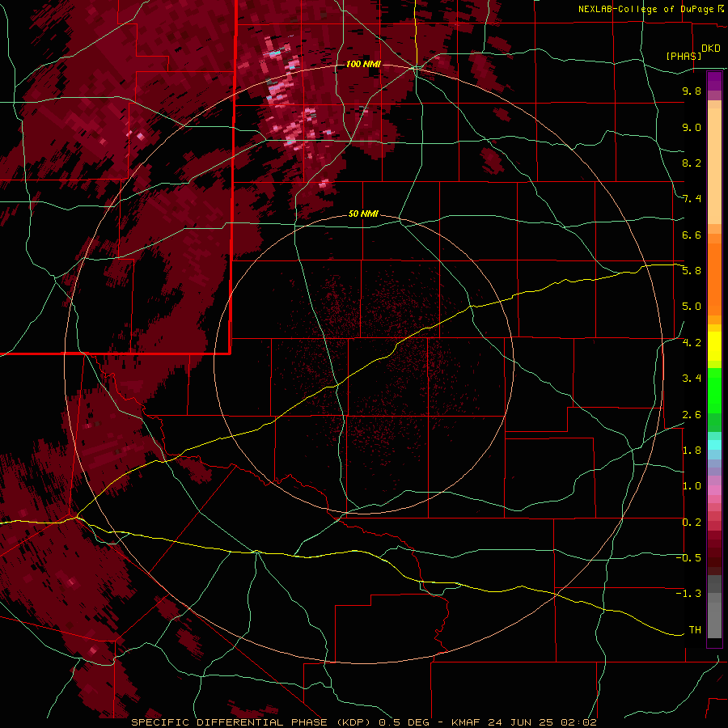
Task: Click the 7.4 scale value
Action: [x=692, y=199]
